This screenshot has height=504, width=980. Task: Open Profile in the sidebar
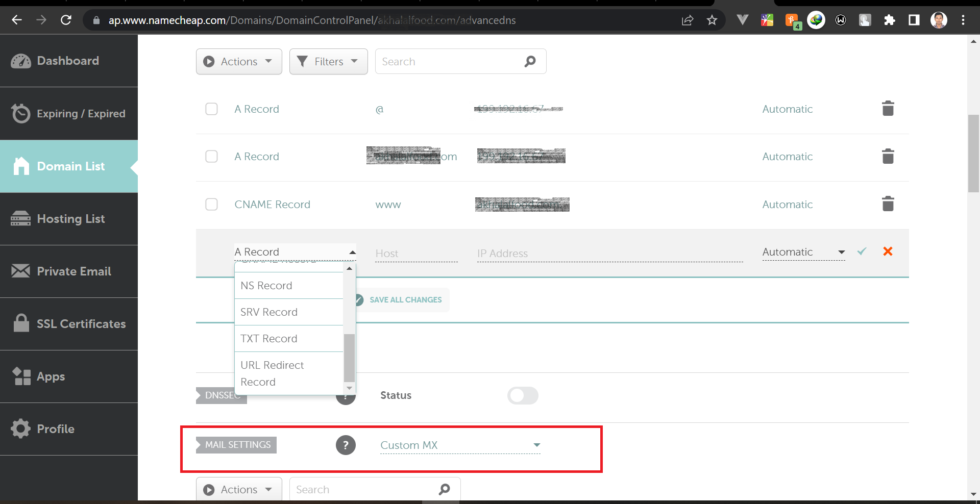coord(69,429)
